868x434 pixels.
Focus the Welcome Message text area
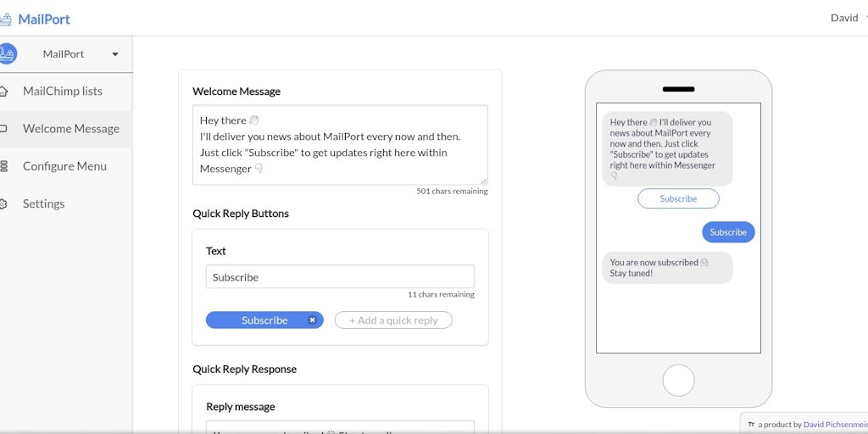pos(340,145)
